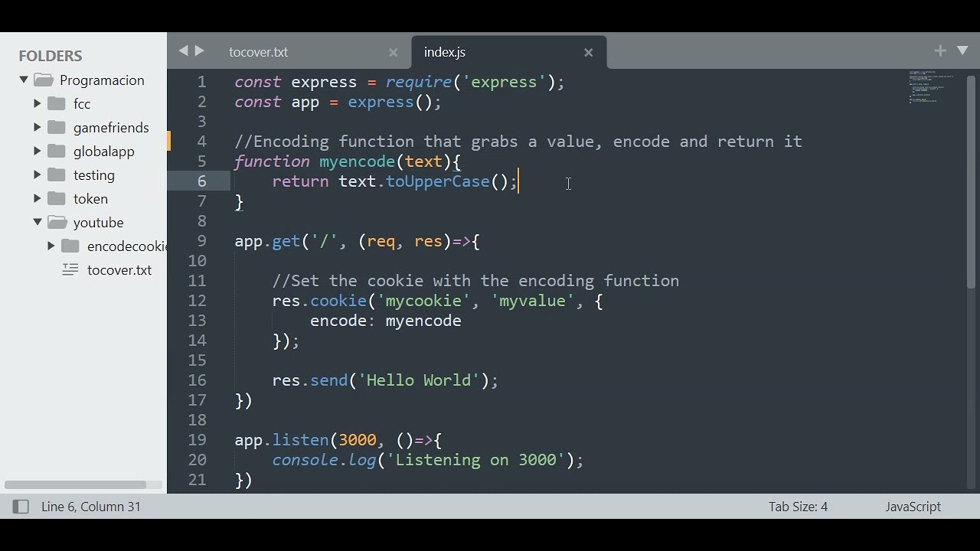980x551 pixels.
Task: Open the tab list dropdown arrow
Action: (x=962, y=51)
